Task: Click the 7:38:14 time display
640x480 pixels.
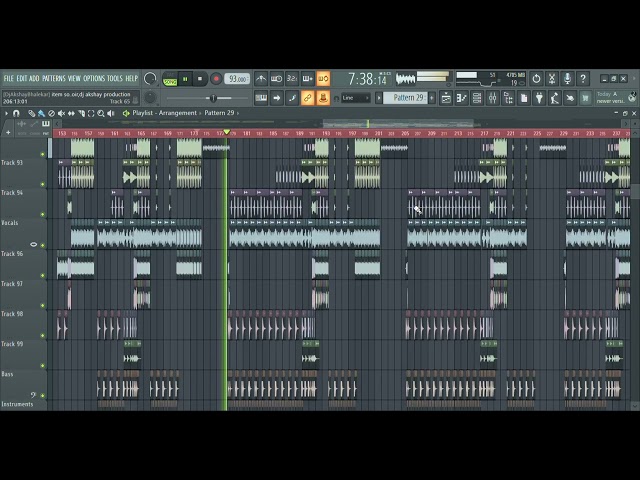Action: (368, 79)
